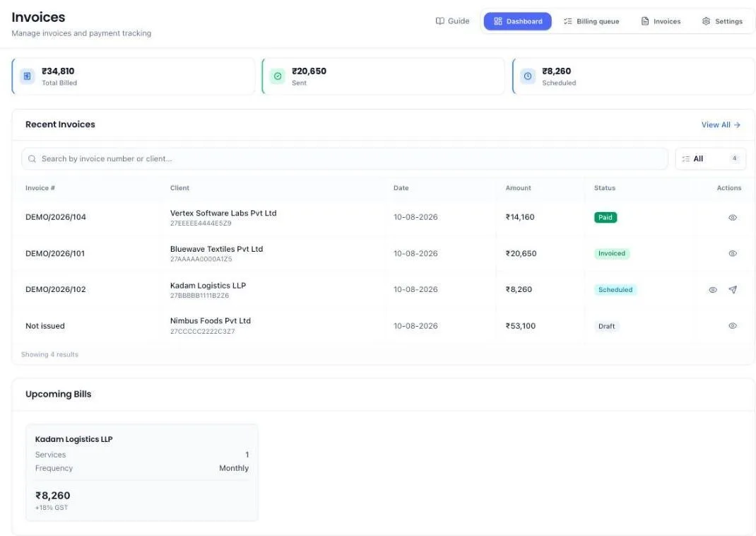Viewport: 756px width, 536px height.
Task: Go to the Invoices tab
Action: pos(661,21)
